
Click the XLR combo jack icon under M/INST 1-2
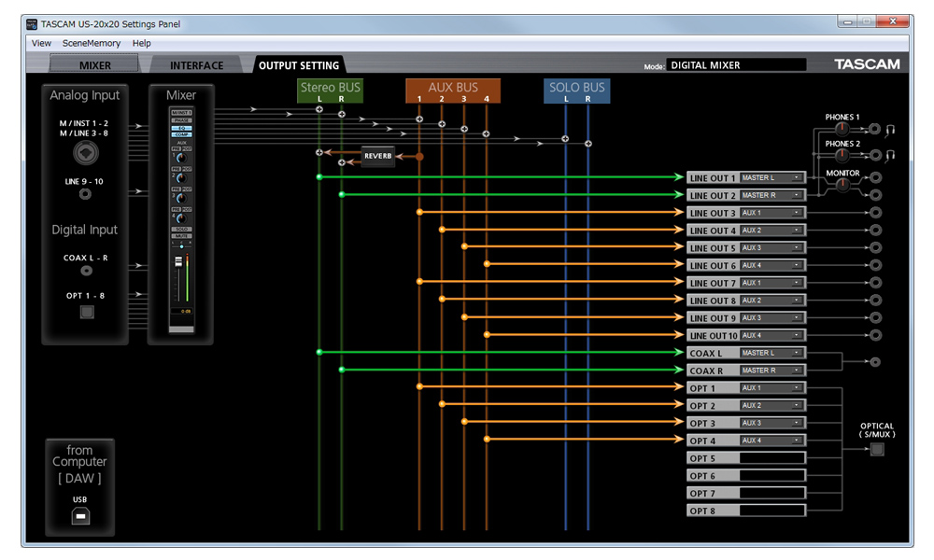point(86,154)
